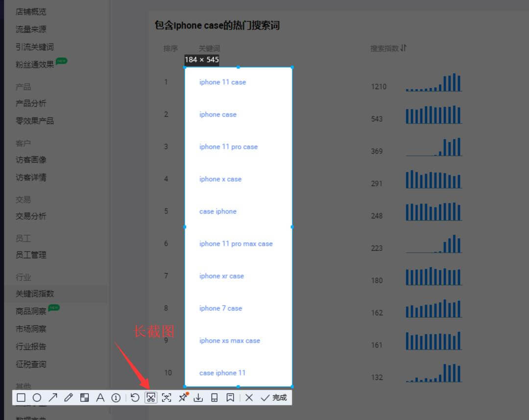Activate the text annotation tool

click(x=100, y=397)
